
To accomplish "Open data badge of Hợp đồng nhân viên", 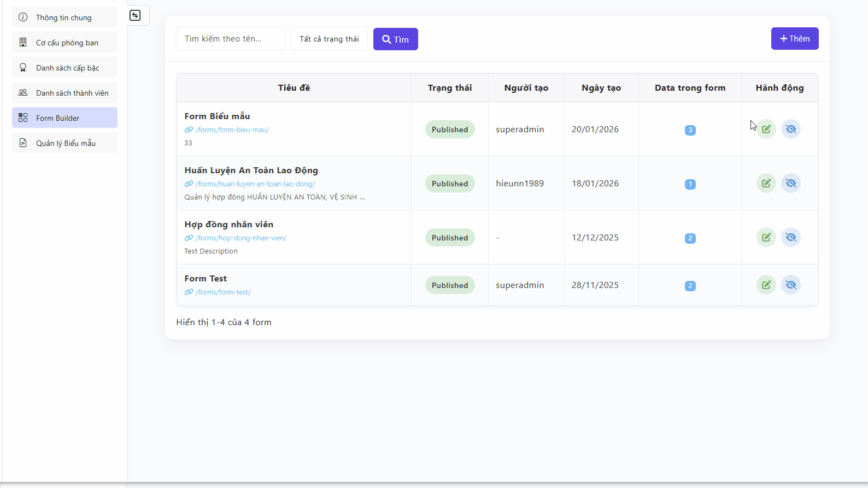I will (690, 238).
